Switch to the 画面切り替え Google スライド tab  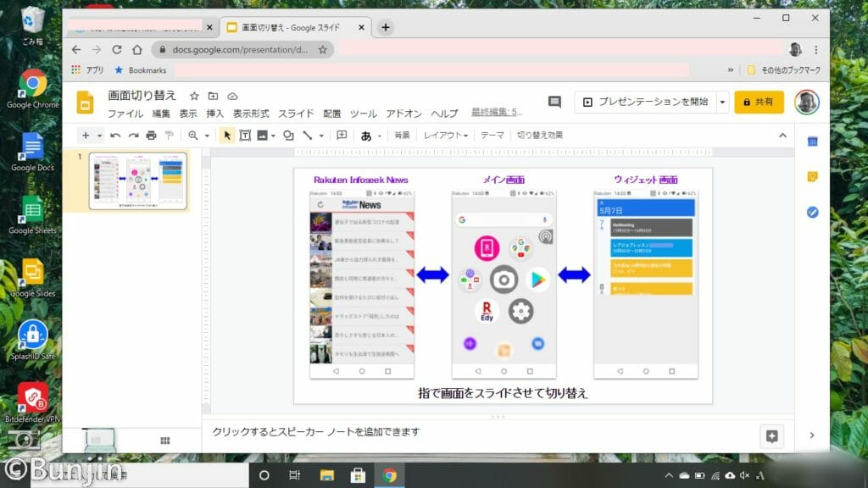click(x=296, y=27)
